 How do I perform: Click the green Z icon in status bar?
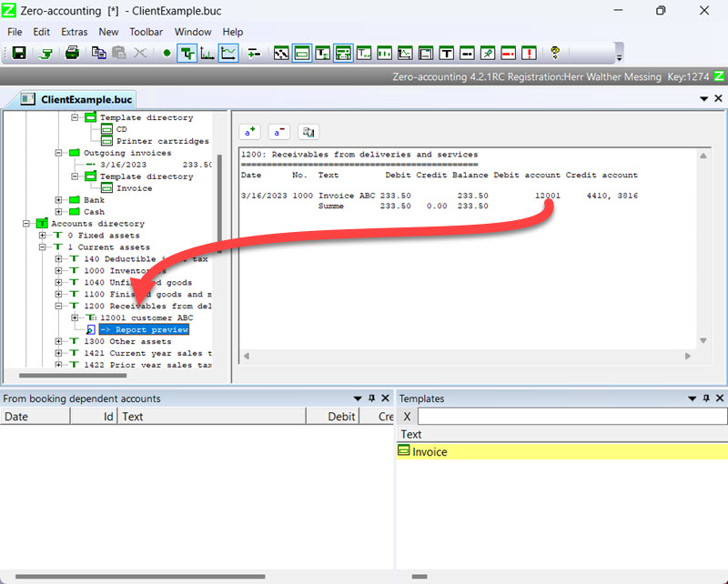[719, 77]
